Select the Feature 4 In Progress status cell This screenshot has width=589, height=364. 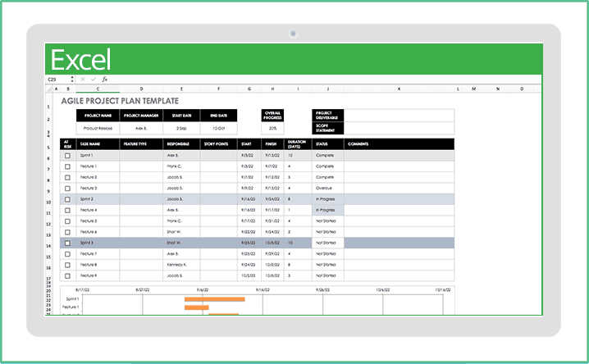[327, 210]
